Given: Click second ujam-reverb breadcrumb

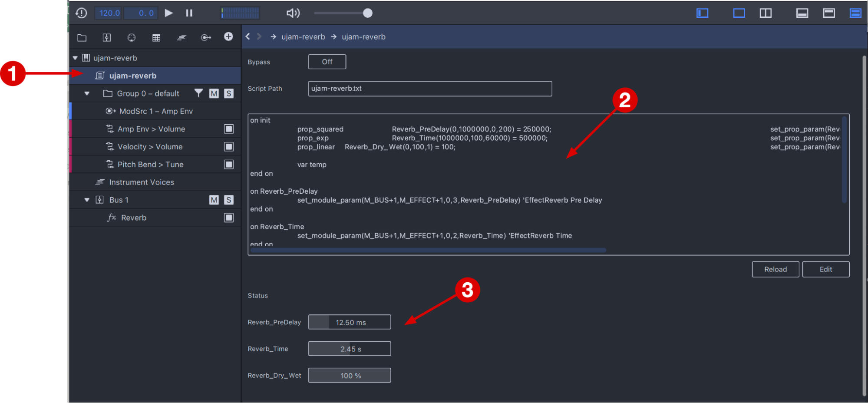Looking at the screenshot, I should [363, 37].
